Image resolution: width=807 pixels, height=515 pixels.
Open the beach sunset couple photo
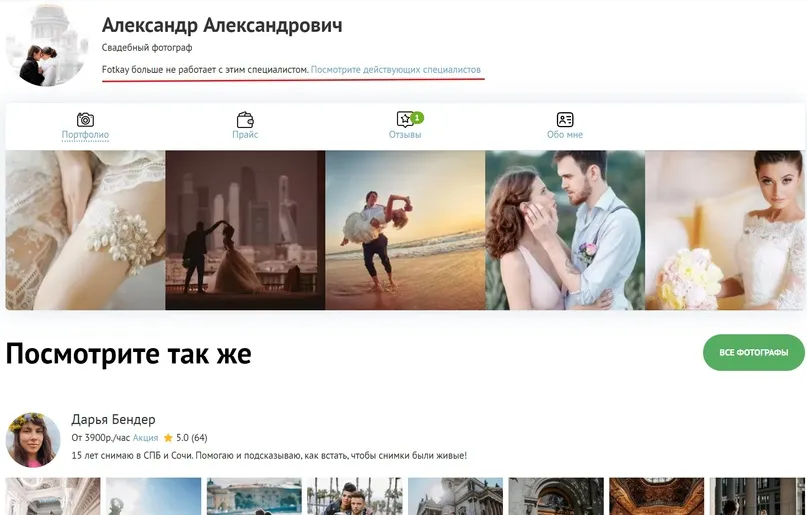pos(405,230)
